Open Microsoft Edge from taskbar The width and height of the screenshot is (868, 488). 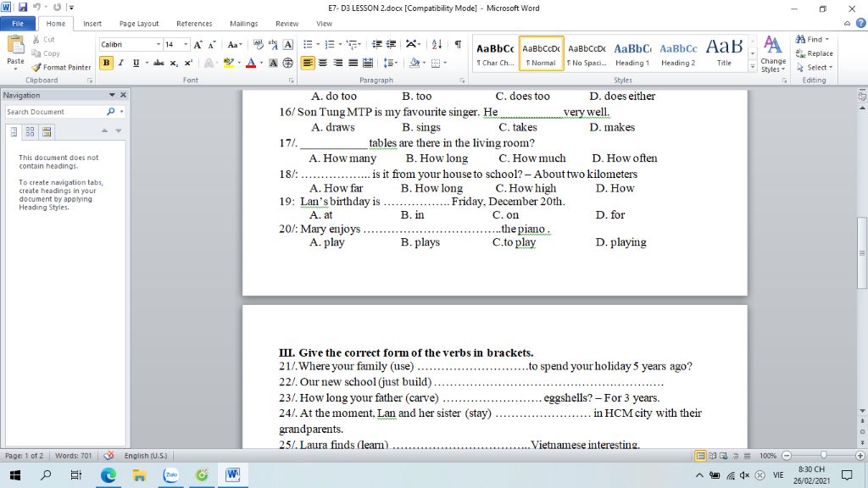coord(108,475)
